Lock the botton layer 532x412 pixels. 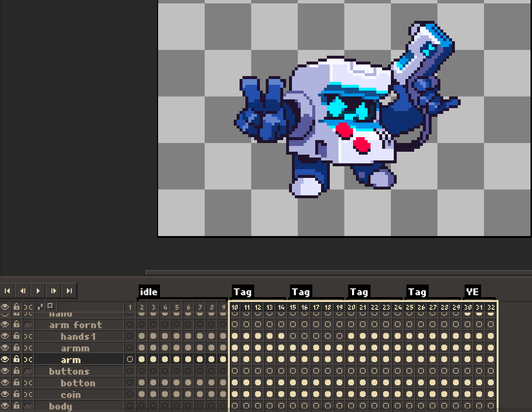pos(16,382)
